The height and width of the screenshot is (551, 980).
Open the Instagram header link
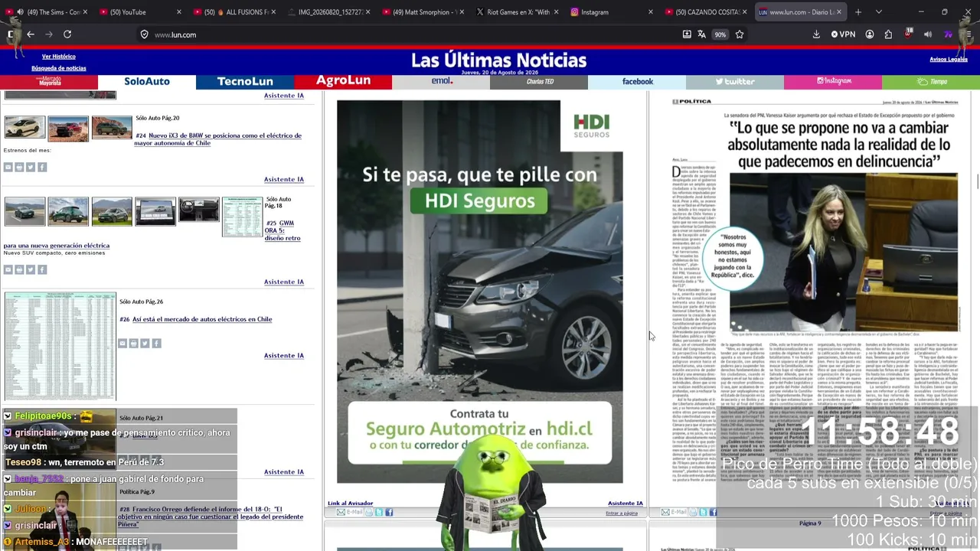click(833, 81)
